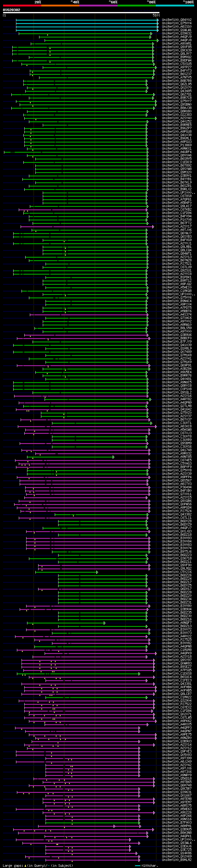Viewport: 197px width, 868px height.
Task: Select label UniRef100_Q43485
Action: point(176,91)
